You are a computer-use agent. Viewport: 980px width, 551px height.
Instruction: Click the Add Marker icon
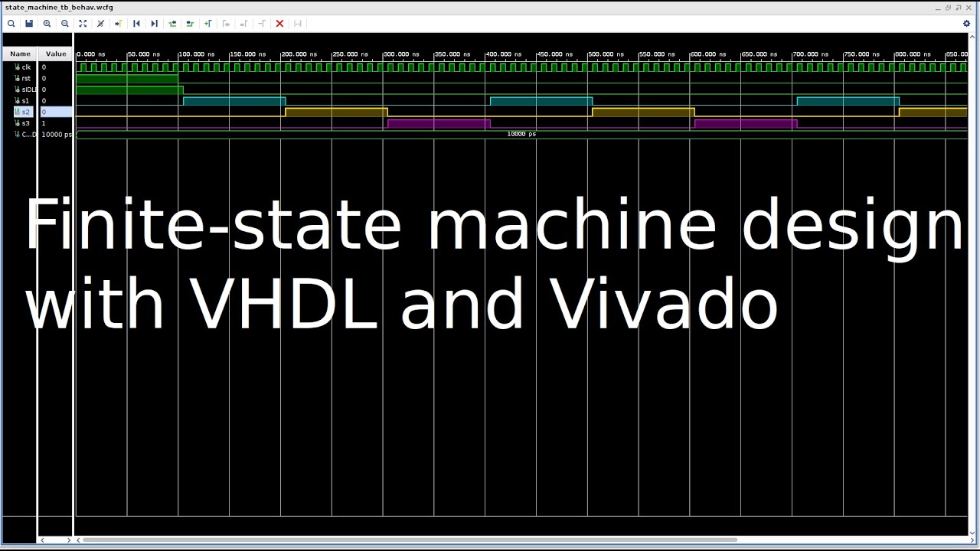(x=207, y=24)
